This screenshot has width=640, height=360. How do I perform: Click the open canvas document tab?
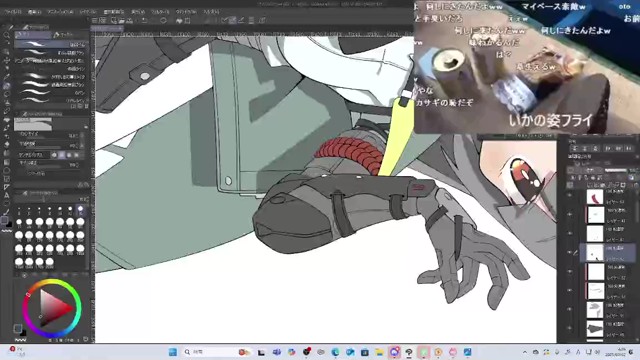pos(107,29)
